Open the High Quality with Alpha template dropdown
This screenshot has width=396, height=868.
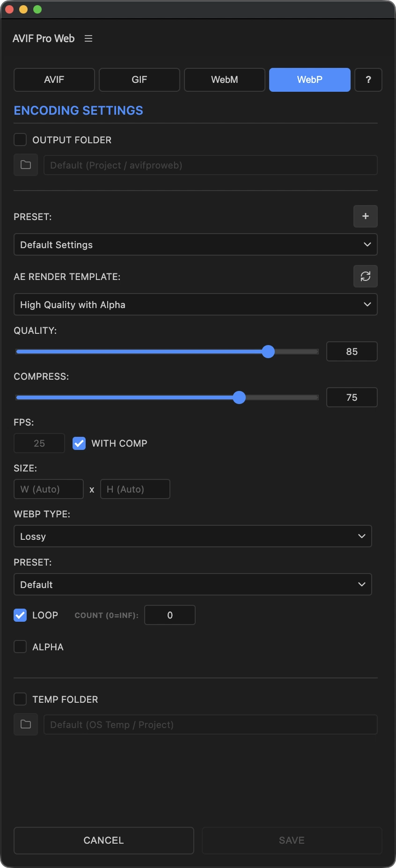point(196,304)
